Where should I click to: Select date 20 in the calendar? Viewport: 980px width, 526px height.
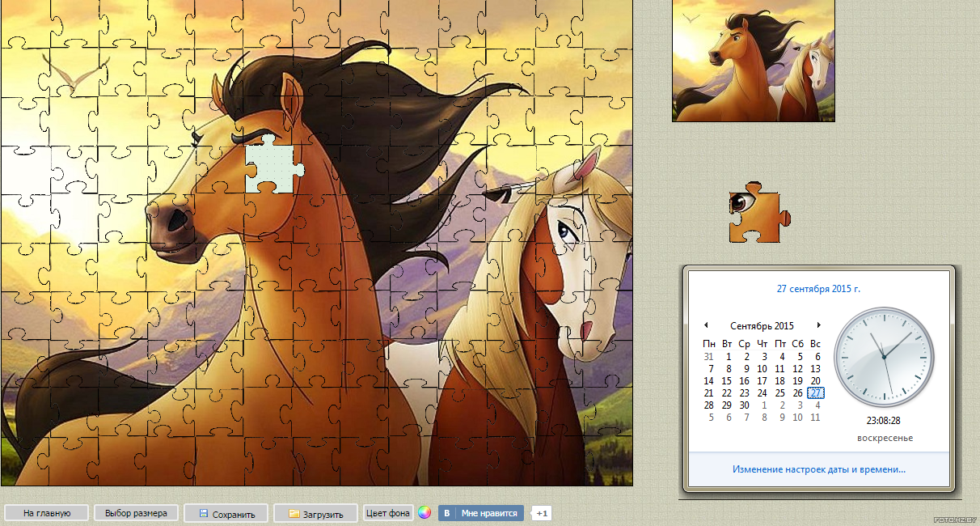pyautogui.click(x=816, y=381)
